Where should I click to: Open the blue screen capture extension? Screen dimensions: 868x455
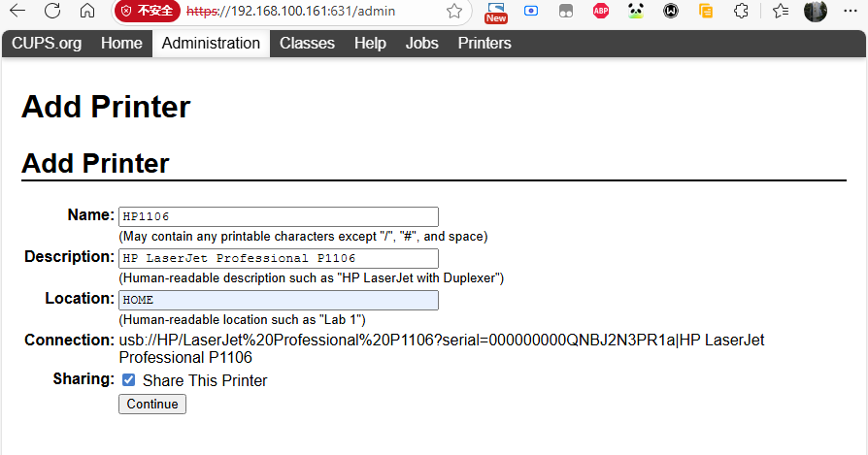point(531,11)
